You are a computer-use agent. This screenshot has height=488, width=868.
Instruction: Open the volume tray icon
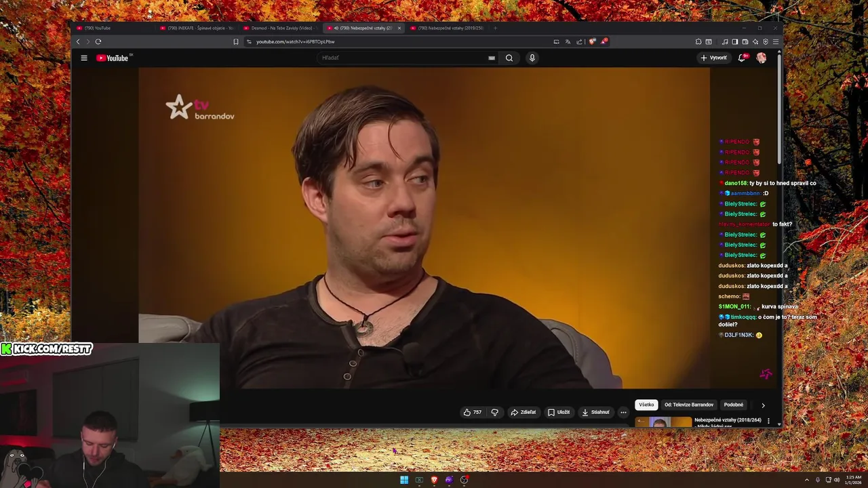(837, 480)
